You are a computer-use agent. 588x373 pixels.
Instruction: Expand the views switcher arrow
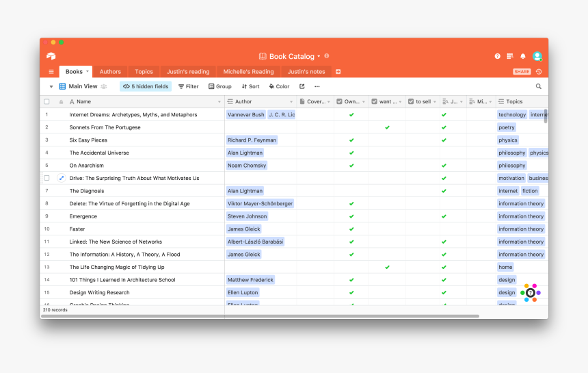[51, 87]
